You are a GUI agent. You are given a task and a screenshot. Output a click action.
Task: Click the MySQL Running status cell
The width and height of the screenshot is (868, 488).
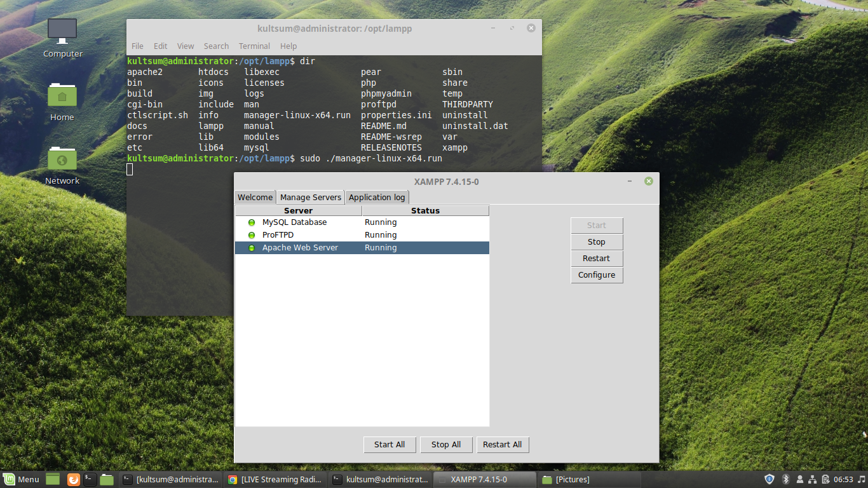coord(381,222)
